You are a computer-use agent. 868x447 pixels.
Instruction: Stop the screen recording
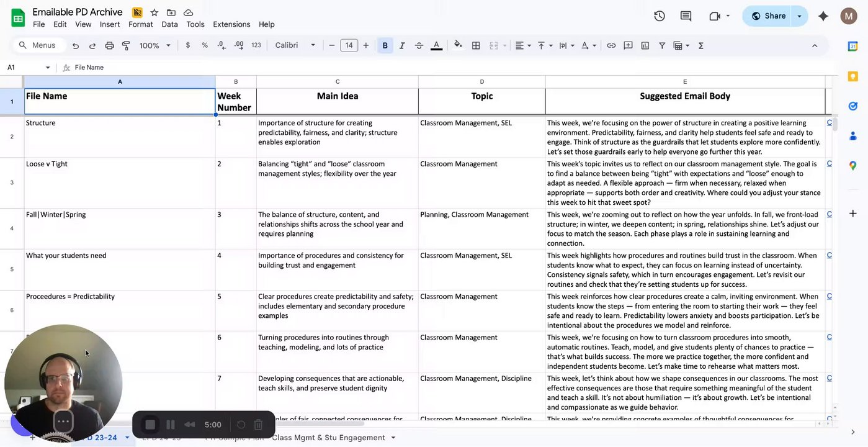tap(150, 425)
